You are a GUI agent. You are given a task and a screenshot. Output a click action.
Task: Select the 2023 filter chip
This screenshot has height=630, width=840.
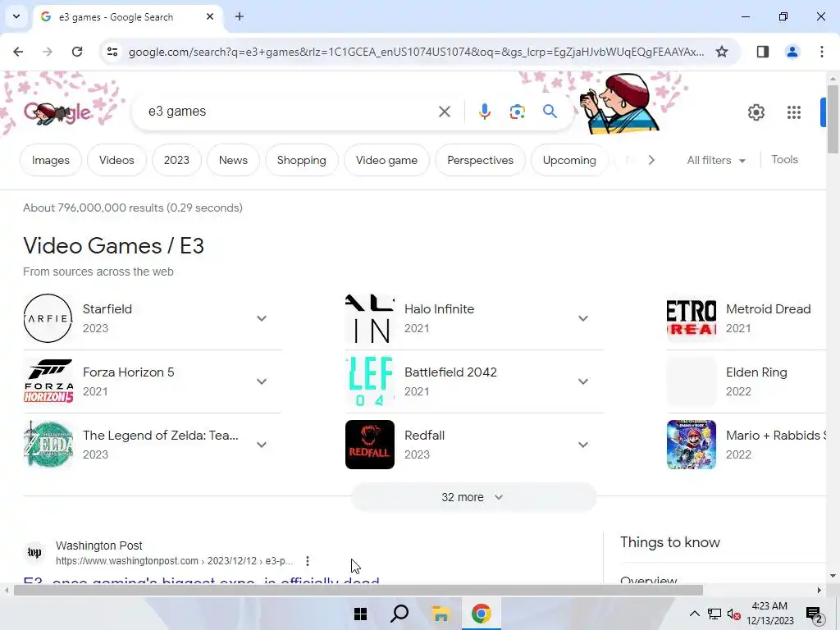point(176,160)
